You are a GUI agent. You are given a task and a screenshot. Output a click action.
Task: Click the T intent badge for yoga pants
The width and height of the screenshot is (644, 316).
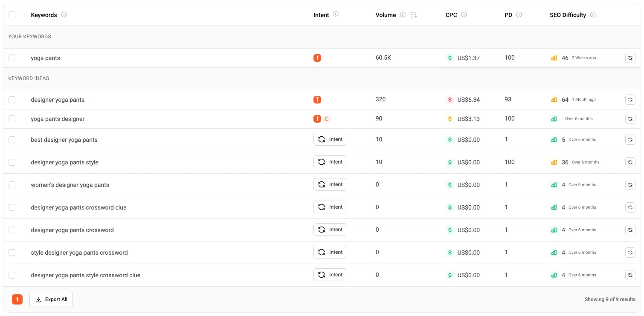tap(317, 58)
